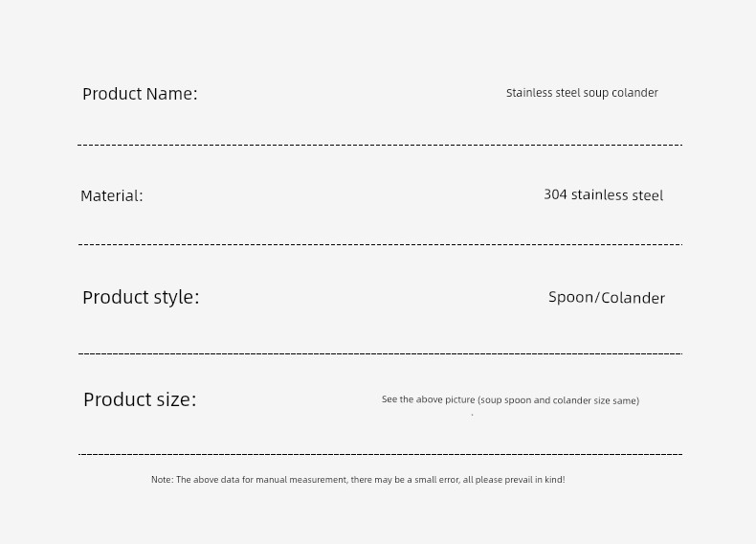This screenshot has height=545, width=756.
Task: Click the word "Spoon" in the style value
Action: tap(570, 297)
